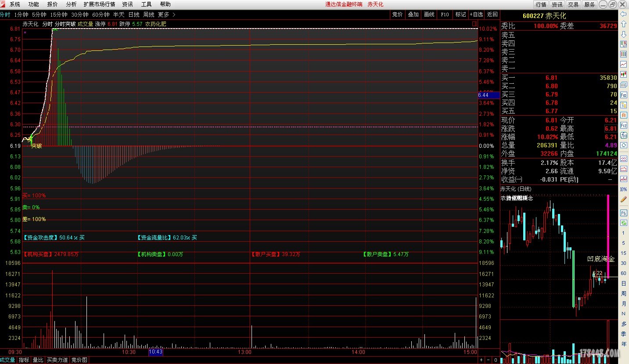Click the green refresh icon in sidebar
The width and height of the screenshot is (629, 364).
(x=623, y=223)
